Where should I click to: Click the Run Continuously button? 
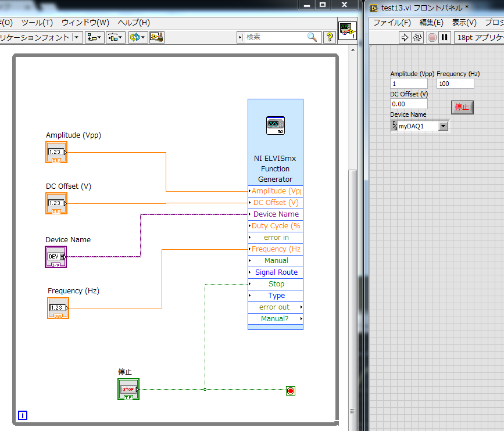tap(417, 38)
